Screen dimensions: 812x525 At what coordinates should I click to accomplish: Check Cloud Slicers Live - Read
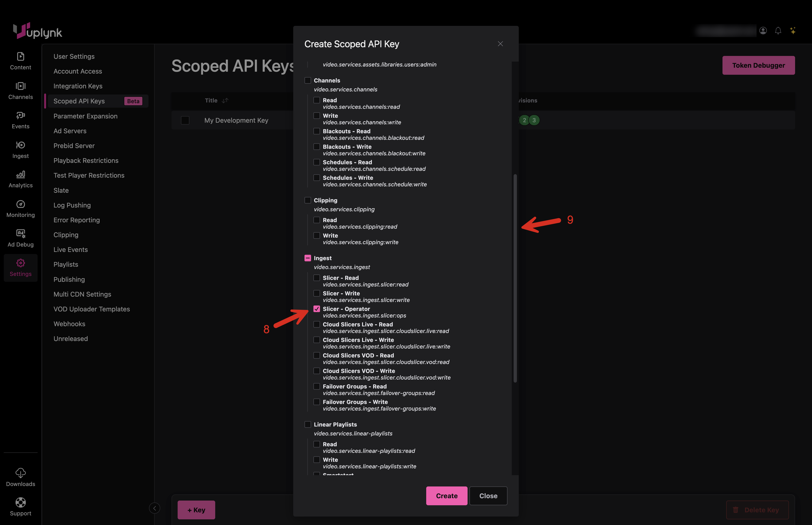(x=316, y=324)
